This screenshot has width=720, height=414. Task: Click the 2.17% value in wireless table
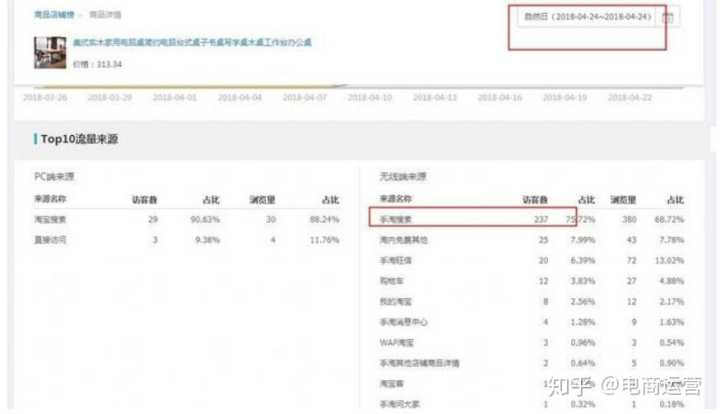(x=671, y=301)
